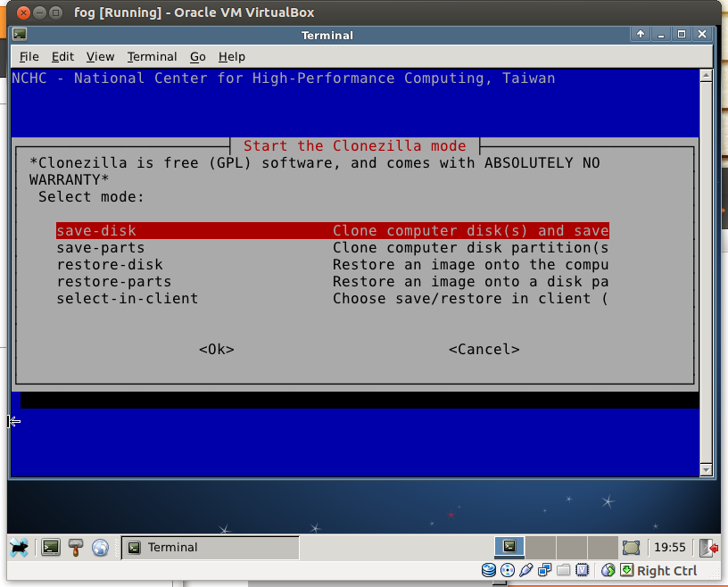
Task: Click the VirtualBox hard disk status icon
Action: 489,570
